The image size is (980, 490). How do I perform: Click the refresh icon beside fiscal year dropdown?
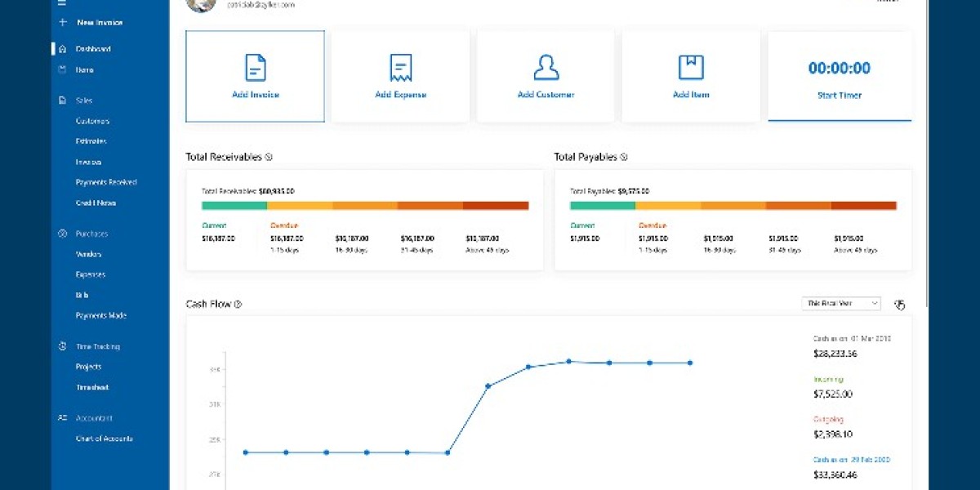tap(899, 304)
